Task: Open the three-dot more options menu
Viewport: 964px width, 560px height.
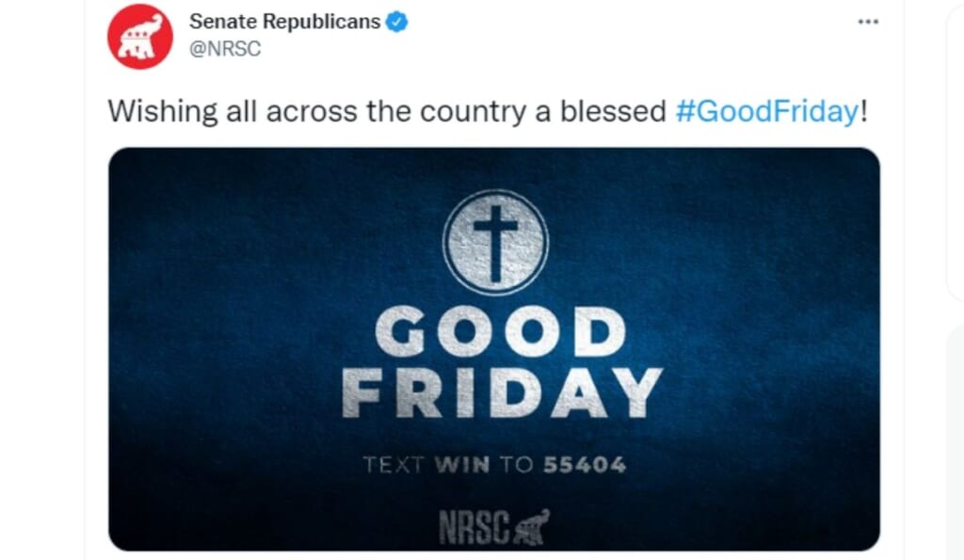Action: [x=867, y=22]
